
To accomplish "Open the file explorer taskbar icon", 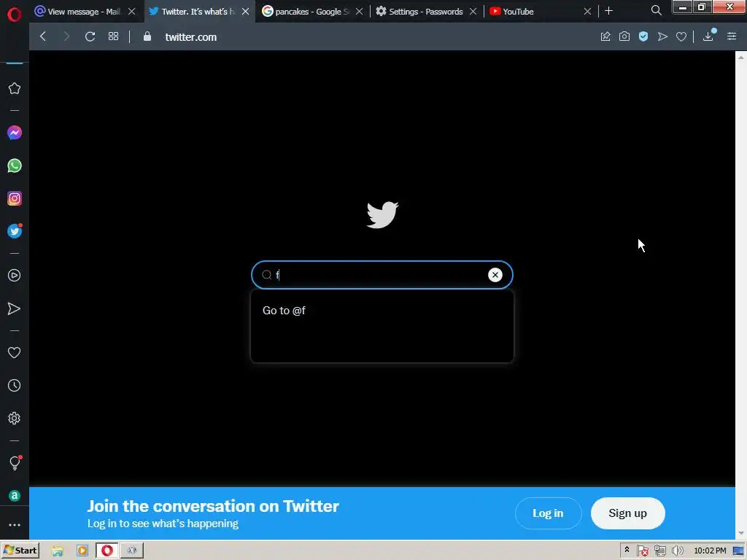I will pos(58,551).
